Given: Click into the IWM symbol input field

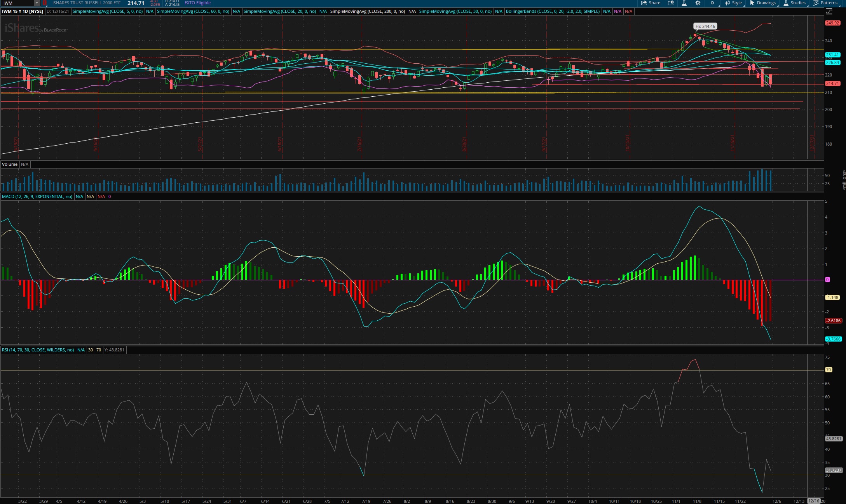Looking at the screenshot, I should (x=18, y=3).
